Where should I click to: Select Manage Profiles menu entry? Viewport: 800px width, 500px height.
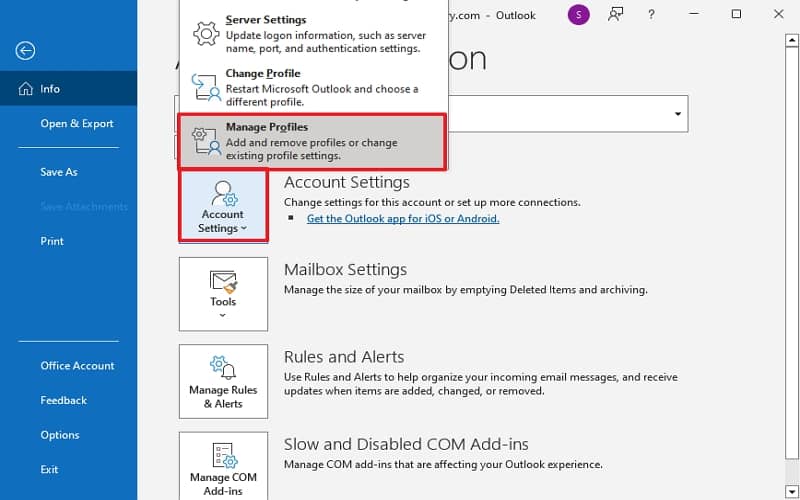312,141
